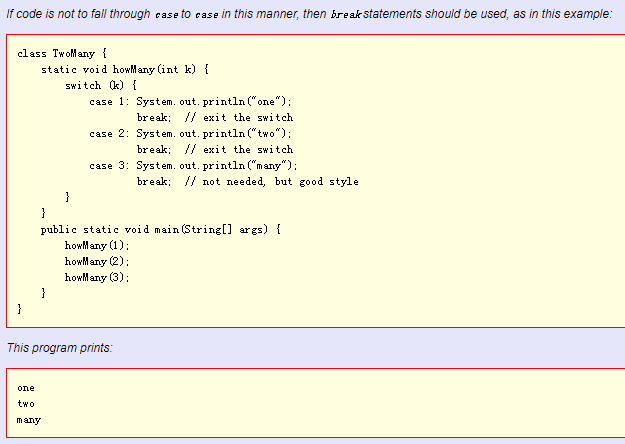Click the 'howMany(2);' call
Screen dimensions: 625x444
click(97, 261)
